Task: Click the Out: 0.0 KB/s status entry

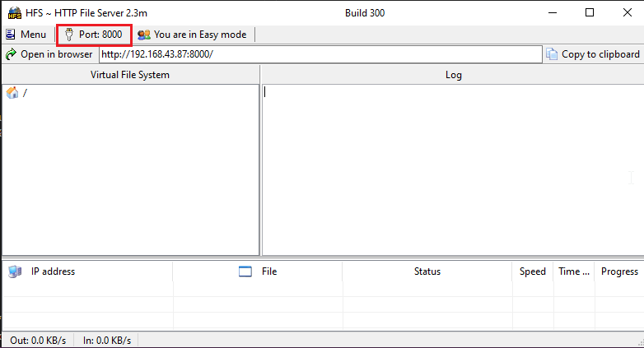Action: tap(38, 341)
